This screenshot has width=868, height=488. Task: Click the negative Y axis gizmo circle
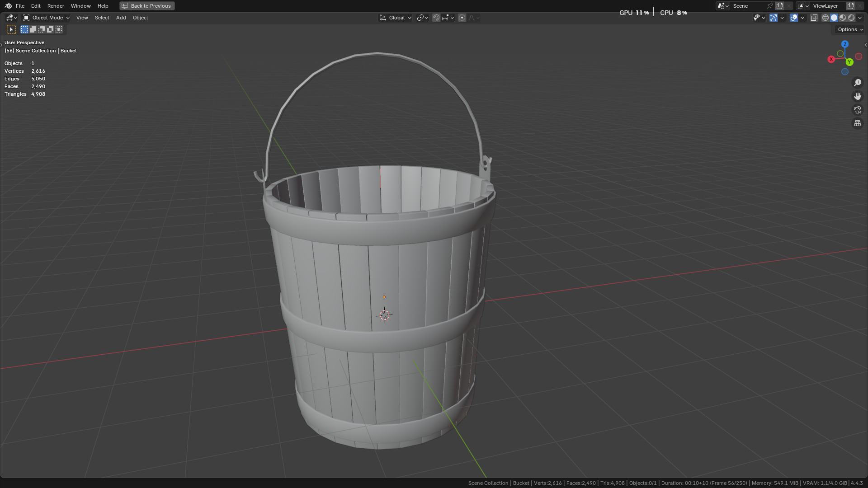[840, 54]
